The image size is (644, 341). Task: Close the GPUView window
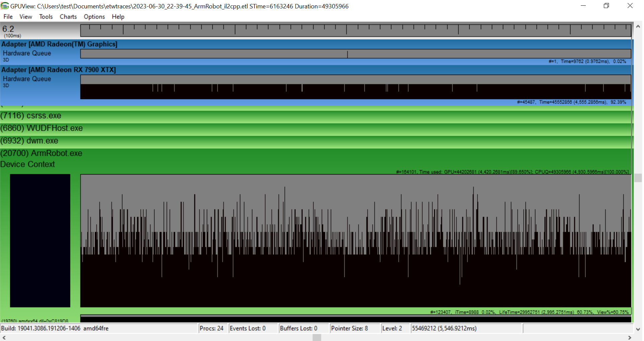pos(630,6)
